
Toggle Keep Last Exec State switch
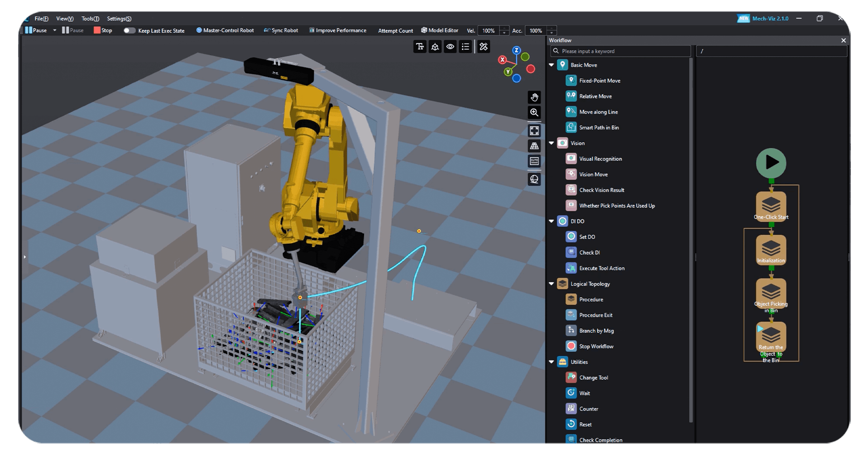(129, 30)
